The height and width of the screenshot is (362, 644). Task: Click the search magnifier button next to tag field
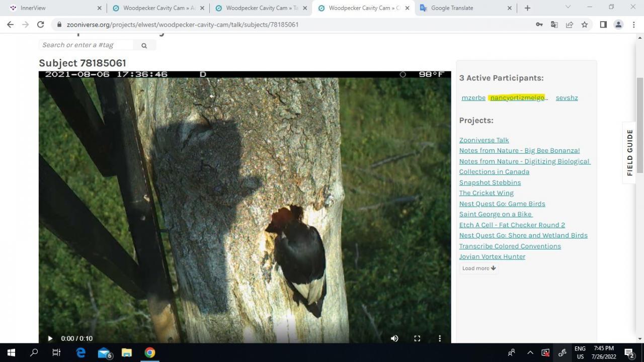(144, 45)
